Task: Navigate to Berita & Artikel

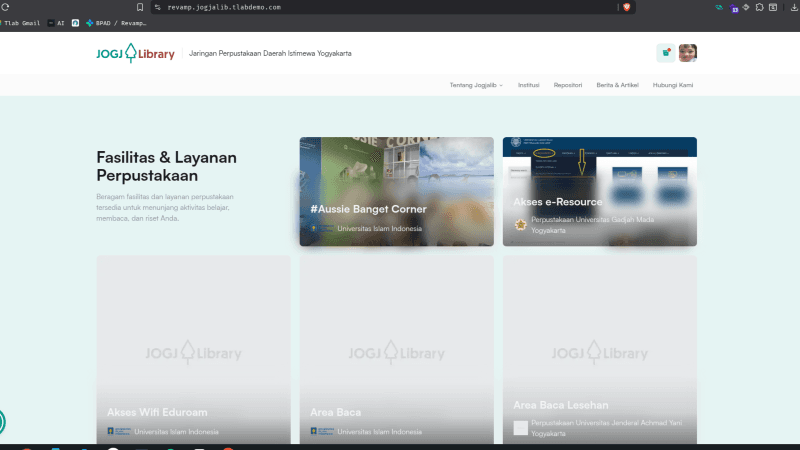Action: click(x=617, y=85)
